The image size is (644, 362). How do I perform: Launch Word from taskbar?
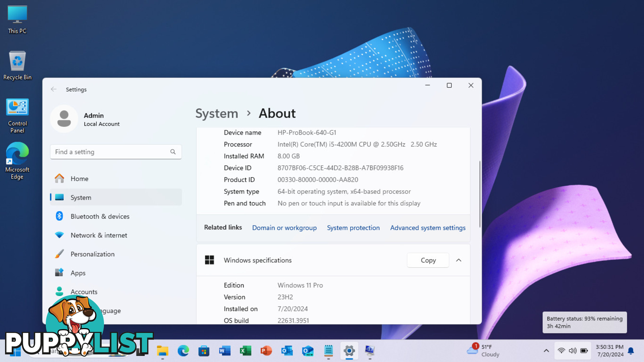225,351
